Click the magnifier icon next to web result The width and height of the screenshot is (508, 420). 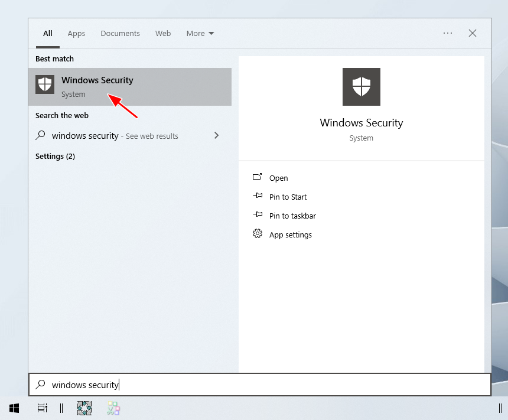40,135
